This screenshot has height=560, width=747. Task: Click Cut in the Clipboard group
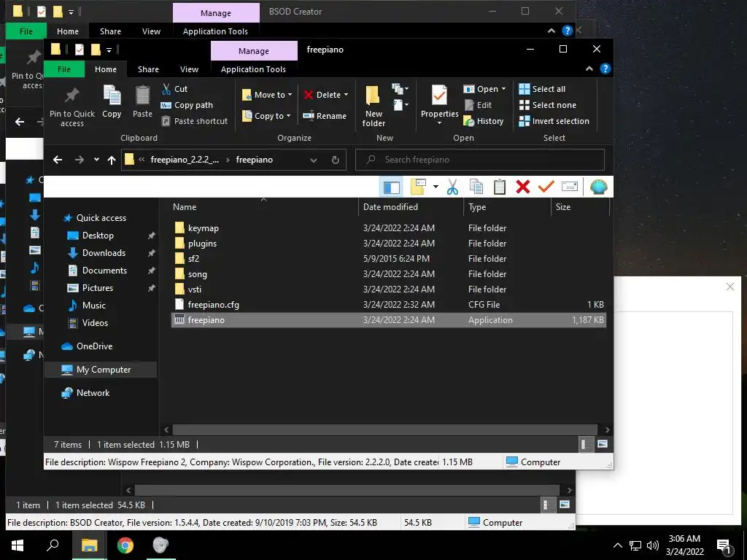tap(175, 89)
